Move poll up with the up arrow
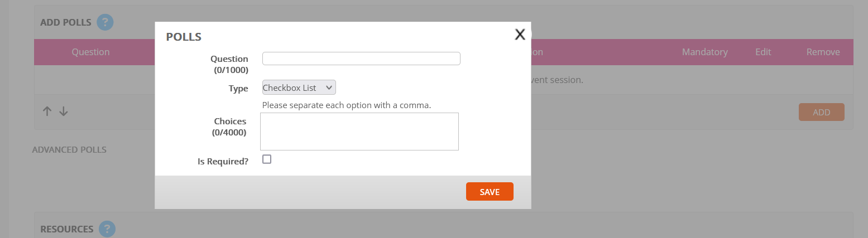 [47, 111]
